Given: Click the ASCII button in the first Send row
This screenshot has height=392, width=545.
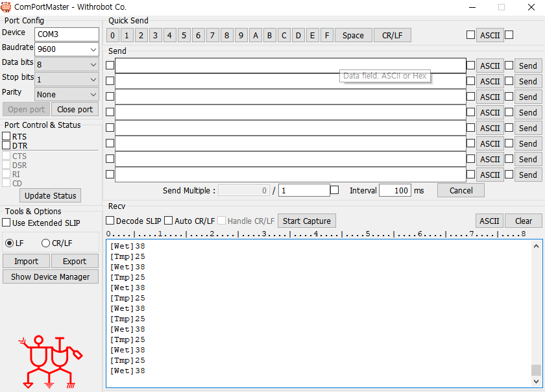Looking at the screenshot, I should [490, 66].
